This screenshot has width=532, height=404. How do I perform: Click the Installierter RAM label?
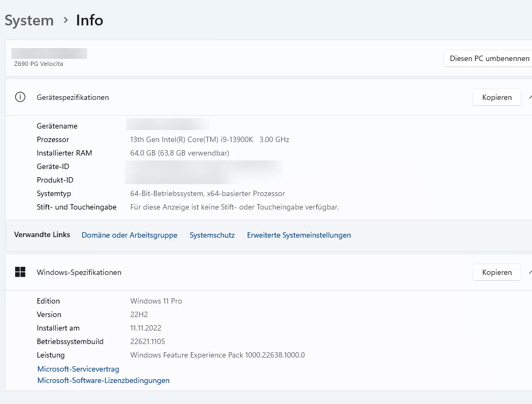tap(64, 153)
